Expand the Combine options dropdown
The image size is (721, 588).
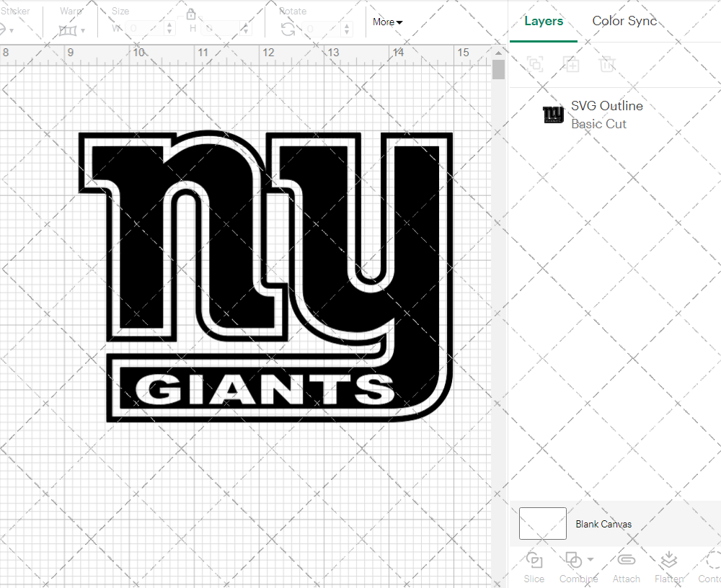pyautogui.click(x=591, y=559)
